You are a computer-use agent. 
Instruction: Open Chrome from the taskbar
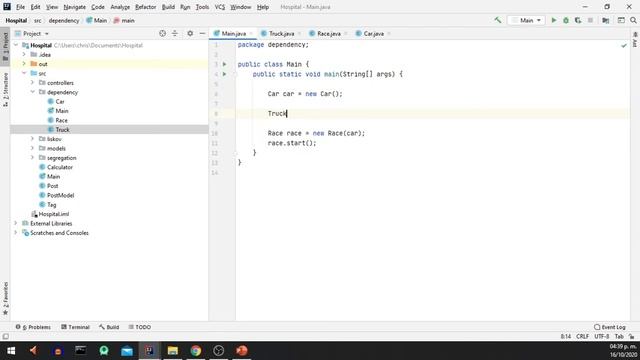pos(196,351)
